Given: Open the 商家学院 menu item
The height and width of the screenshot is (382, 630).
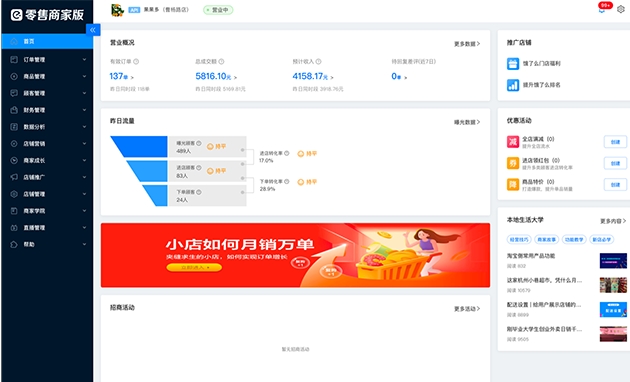Looking at the screenshot, I should click(47, 211).
